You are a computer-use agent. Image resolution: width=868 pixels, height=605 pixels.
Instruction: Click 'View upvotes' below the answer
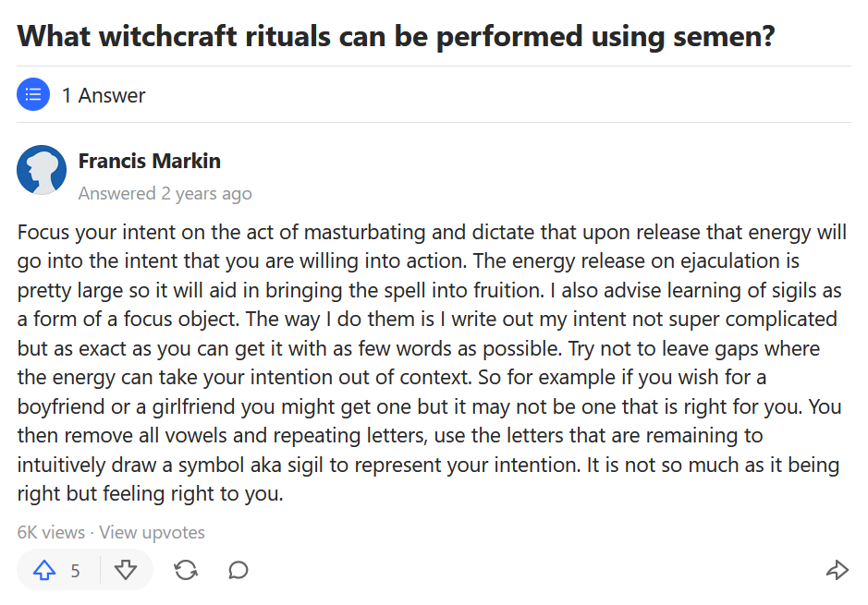pyautogui.click(x=152, y=532)
